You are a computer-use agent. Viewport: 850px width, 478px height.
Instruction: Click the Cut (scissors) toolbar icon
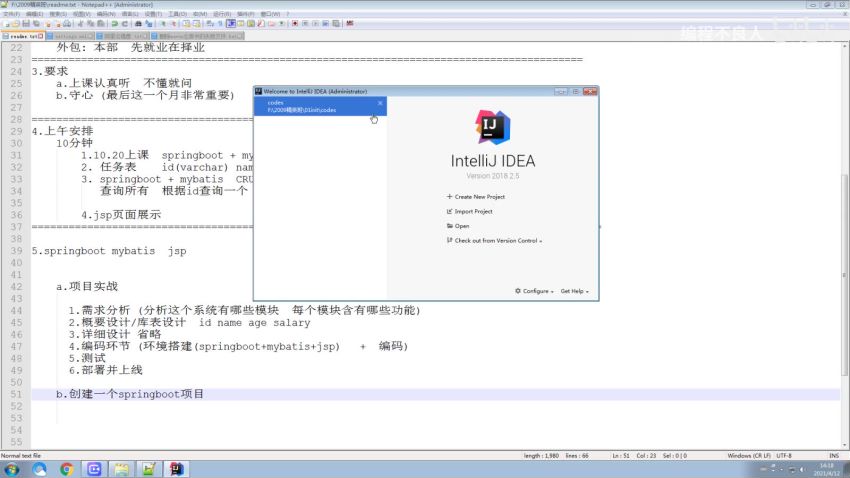(x=81, y=24)
